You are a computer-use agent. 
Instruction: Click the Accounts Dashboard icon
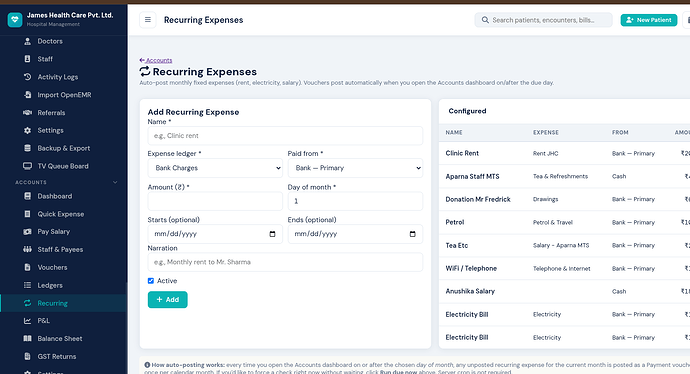pos(27,196)
